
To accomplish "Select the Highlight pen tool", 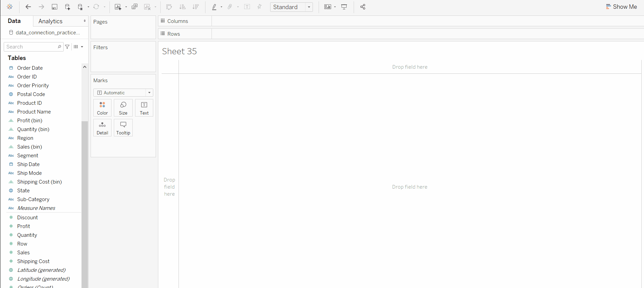I will click(x=214, y=7).
